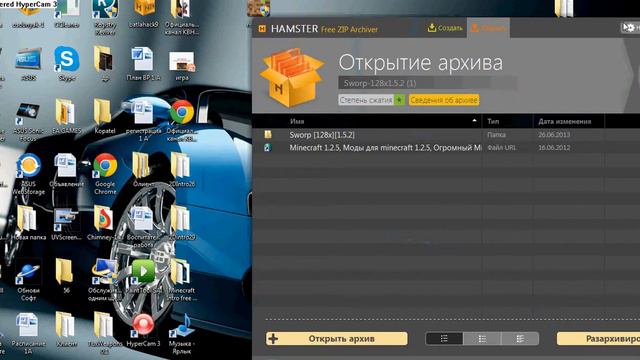
Task: Open the ASUS WebStorage shortcut
Action: (28, 173)
